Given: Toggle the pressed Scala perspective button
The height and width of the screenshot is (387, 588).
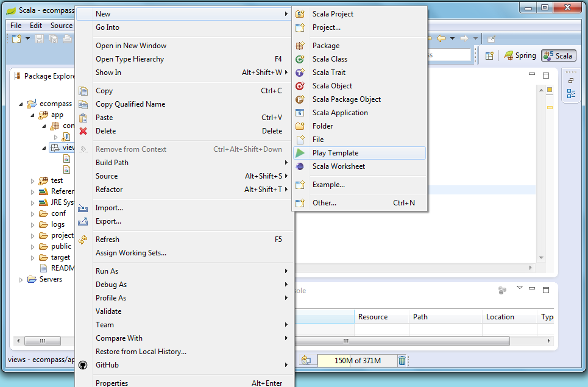Looking at the screenshot, I should (558, 55).
